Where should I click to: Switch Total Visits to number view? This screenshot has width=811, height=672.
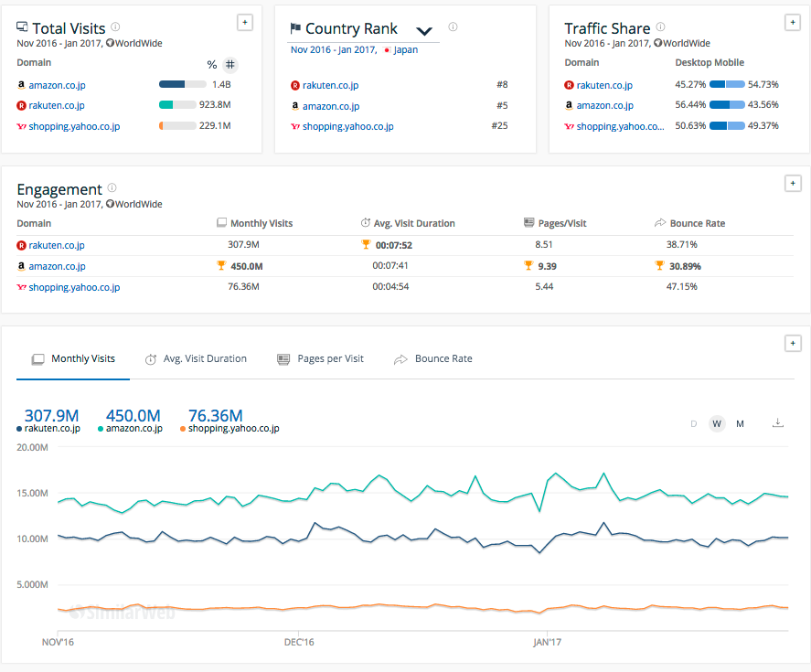point(230,65)
